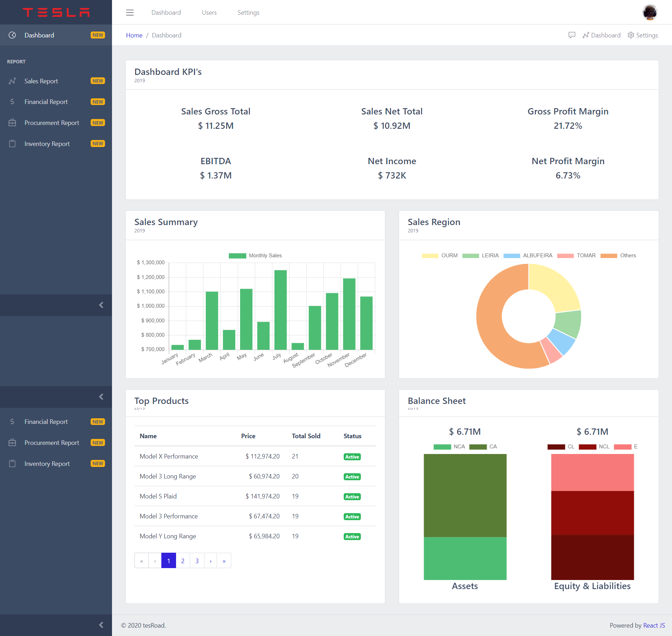This screenshot has height=636, width=672.
Task: Click the Sales Report chart icon in sidebar
Action: tap(12, 81)
